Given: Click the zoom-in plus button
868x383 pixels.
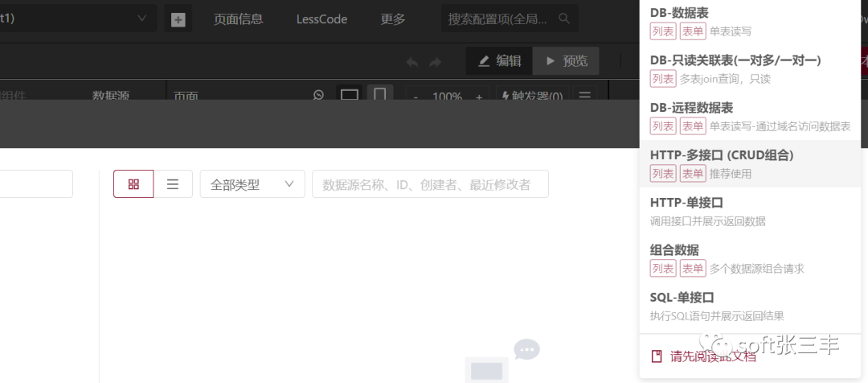Looking at the screenshot, I should [x=479, y=97].
